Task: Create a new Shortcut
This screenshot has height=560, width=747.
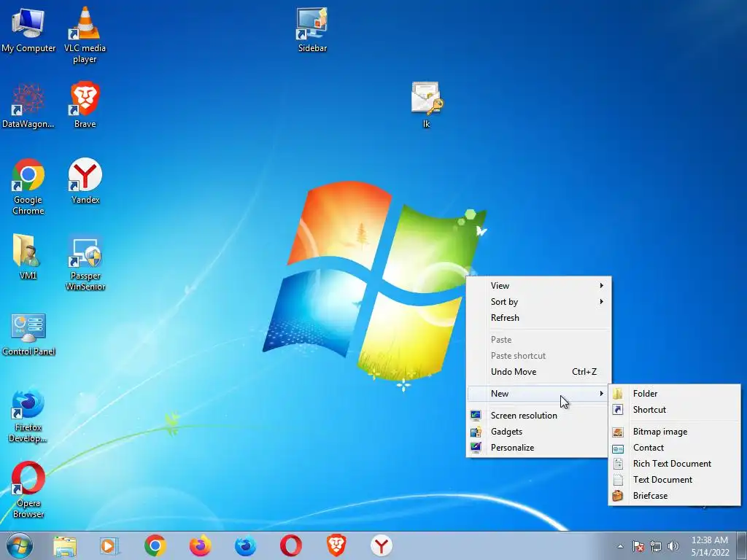Action: pos(675,410)
